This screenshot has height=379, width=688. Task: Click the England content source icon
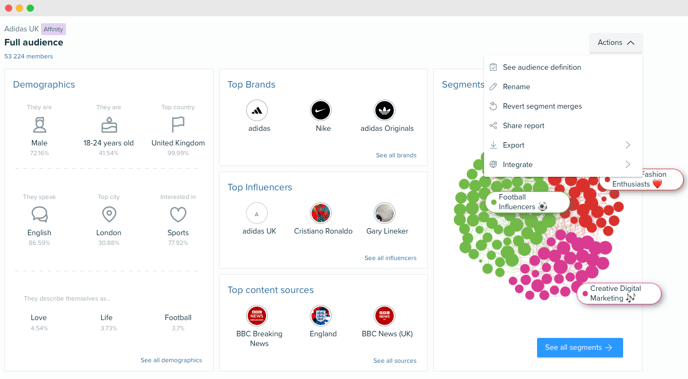[321, 316]
